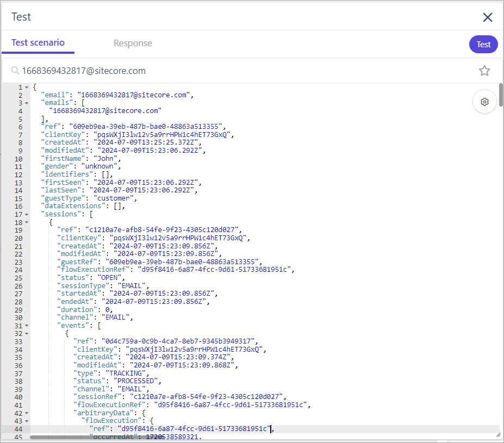Click the "endedAt" line 28
The width and height of the screenshot is (504, 443).
click(133, 302)
